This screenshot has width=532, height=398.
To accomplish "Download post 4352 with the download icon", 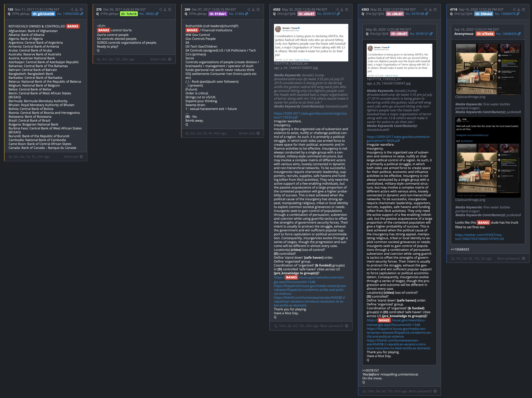I will point(342,9).
